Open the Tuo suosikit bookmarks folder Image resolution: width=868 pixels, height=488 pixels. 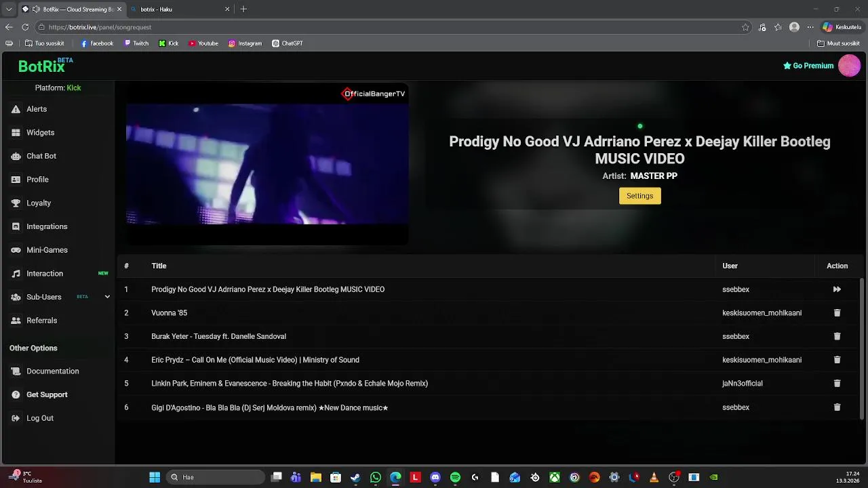[x=45, y=43]
